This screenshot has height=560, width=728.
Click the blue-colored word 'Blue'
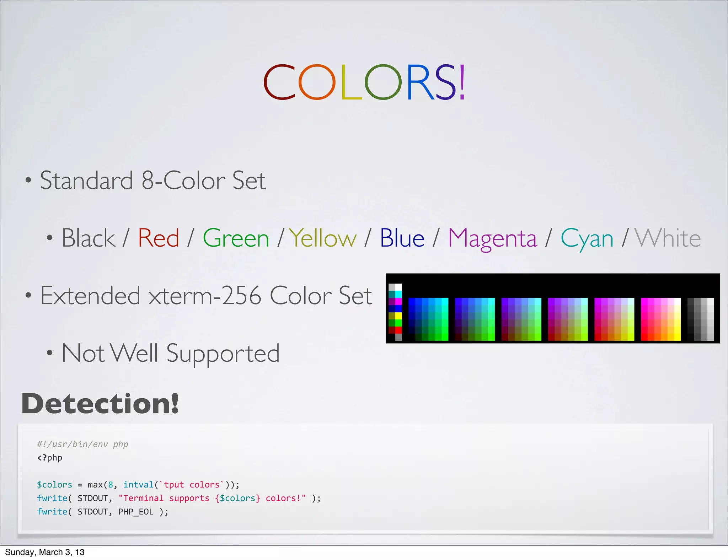(402, 238)
